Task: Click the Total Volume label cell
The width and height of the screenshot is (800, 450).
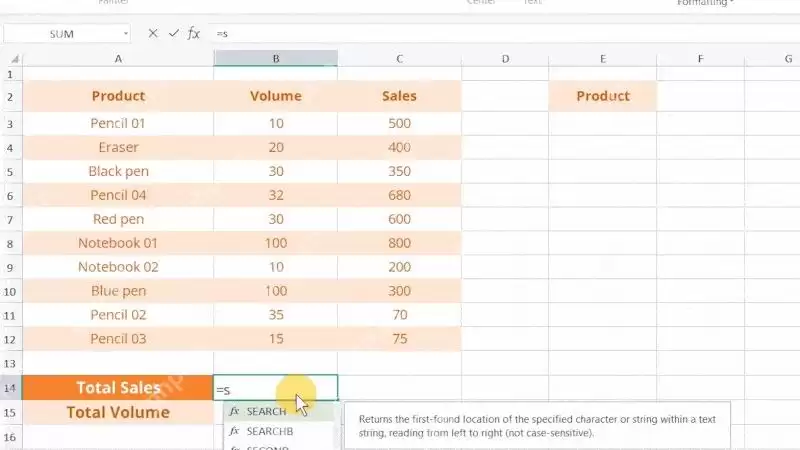Action: point(118,412)
